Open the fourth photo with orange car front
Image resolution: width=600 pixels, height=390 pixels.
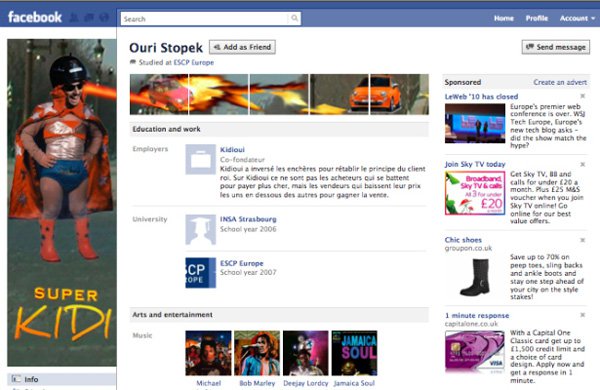pyautogui.click(x=339, y=94)
